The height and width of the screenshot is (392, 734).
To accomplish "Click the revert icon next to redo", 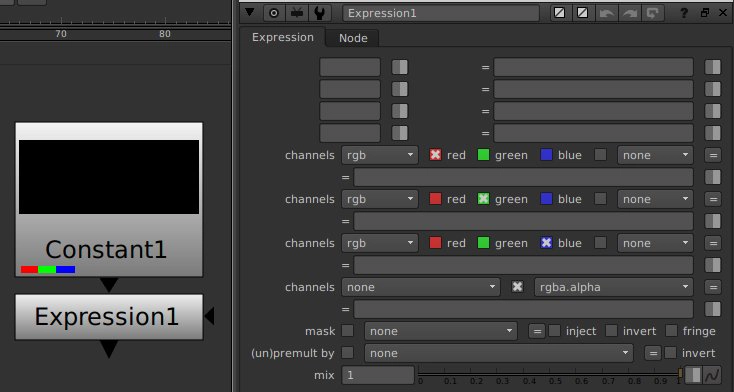I will [x=653, y=13].
